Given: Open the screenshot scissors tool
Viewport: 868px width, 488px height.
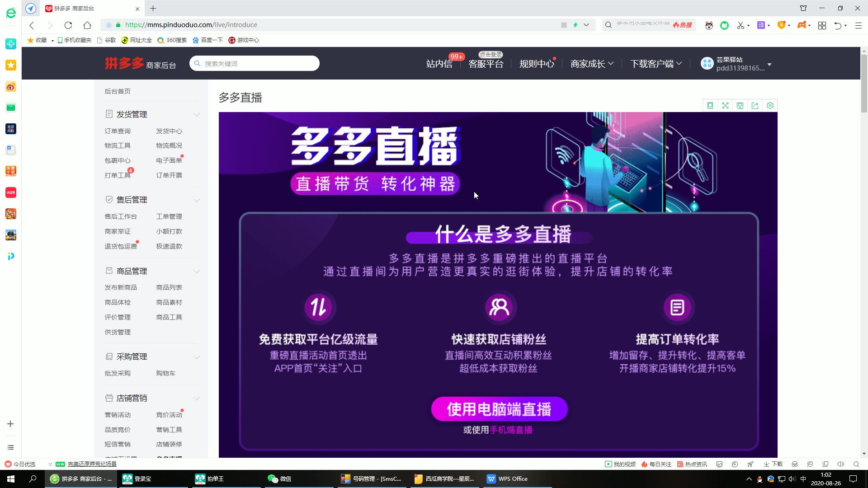Looking at the screenshot, I should point(741,25).
